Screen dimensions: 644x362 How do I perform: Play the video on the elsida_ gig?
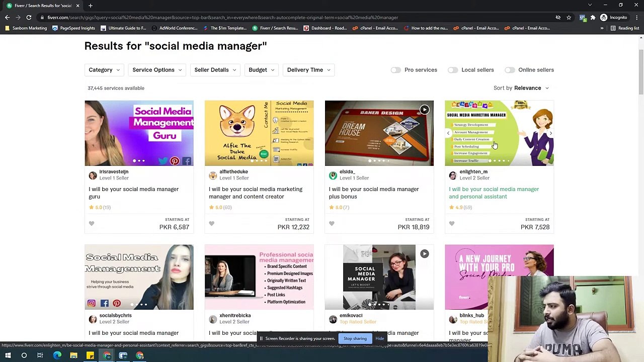coord(425,110)
